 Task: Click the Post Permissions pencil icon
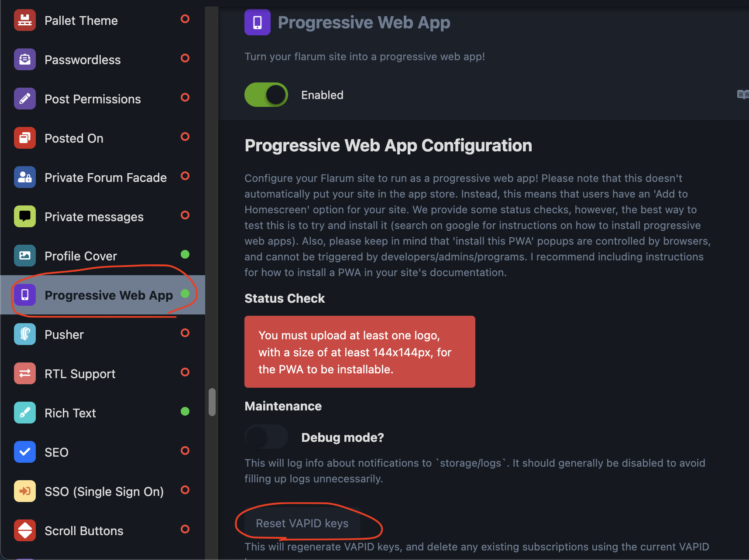click(25, 99)
